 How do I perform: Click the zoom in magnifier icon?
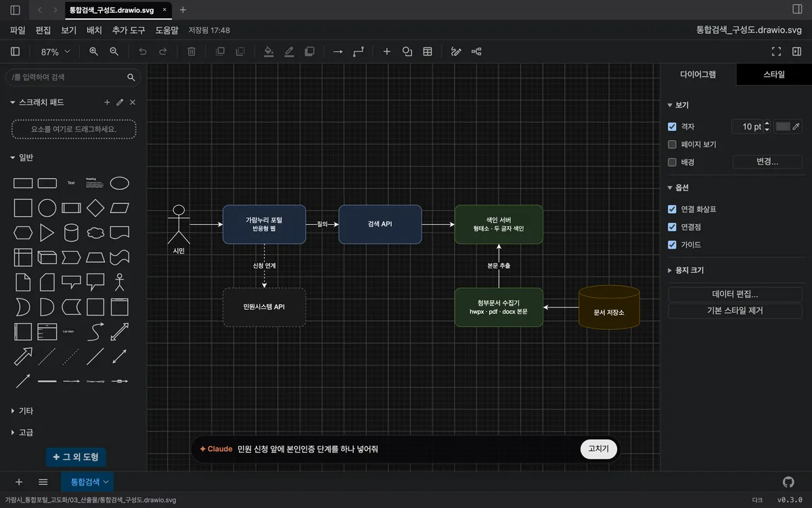93,51
